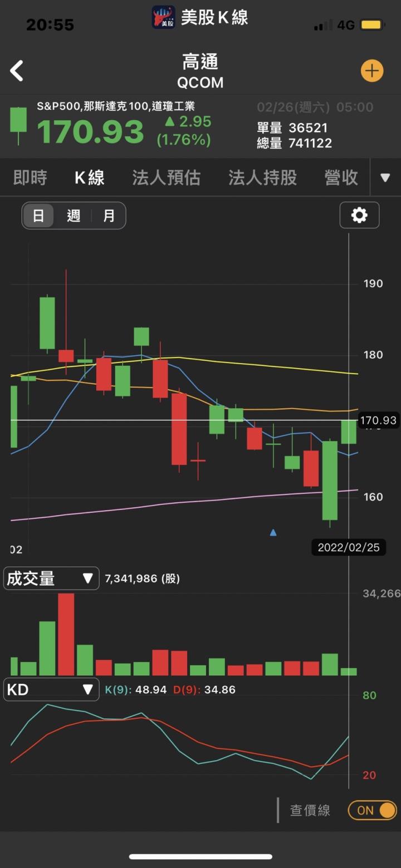Tap the 美股K線 app logo icon

[x=164, y=17]
